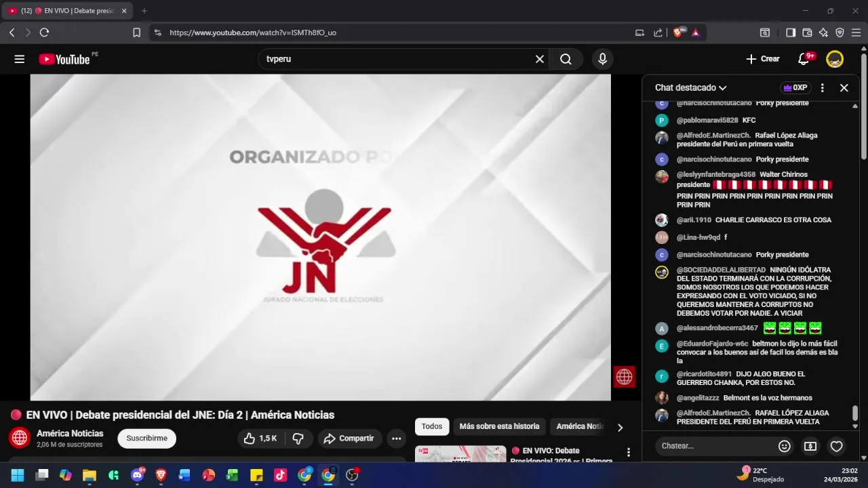The height and width of the screenshot is (488, 868).
Task: Run search with magnifier button
Action: (566, 59)
